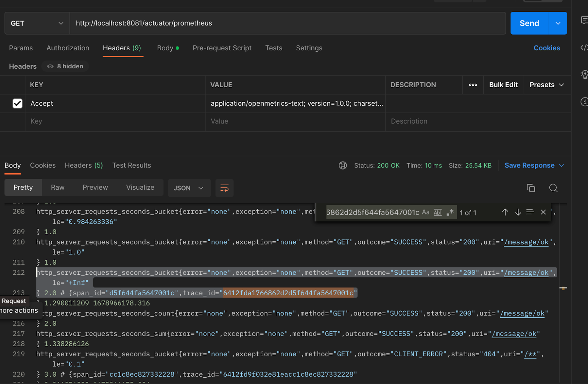Viewport: 588px width, 384px height.
Task: Switch to Raw response view
Action: [58, 188]
